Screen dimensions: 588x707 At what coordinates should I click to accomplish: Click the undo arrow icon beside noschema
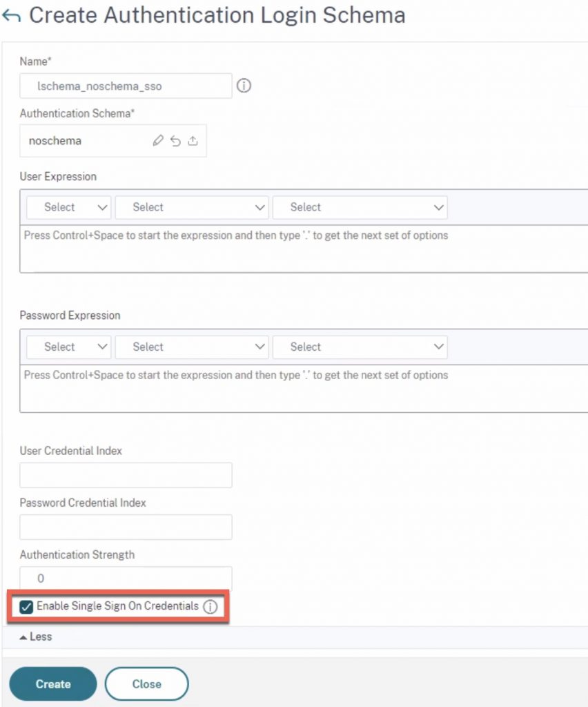click(175, 141)
